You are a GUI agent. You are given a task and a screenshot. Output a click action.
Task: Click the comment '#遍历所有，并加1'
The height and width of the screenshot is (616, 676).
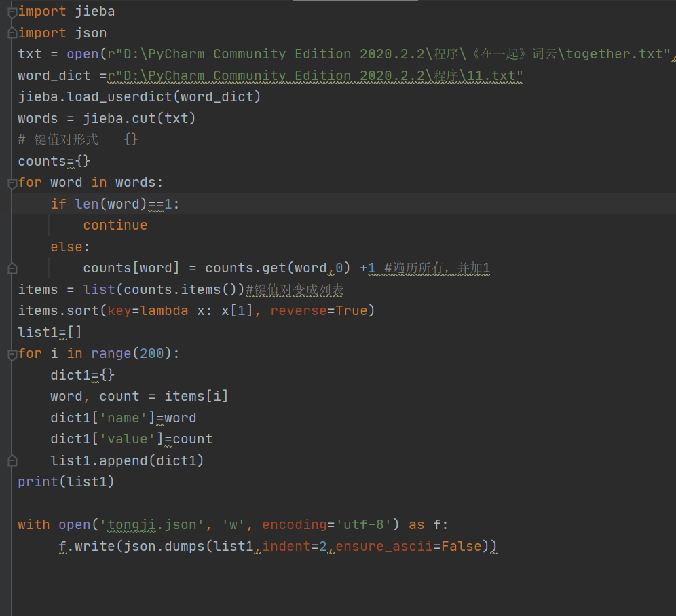436,268
